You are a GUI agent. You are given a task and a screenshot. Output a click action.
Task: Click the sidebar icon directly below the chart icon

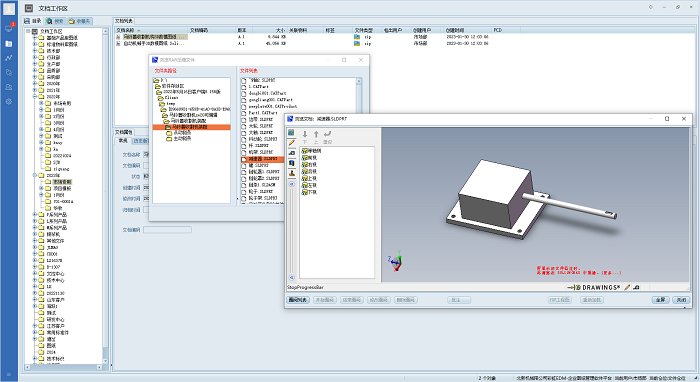tap(9, 72)
